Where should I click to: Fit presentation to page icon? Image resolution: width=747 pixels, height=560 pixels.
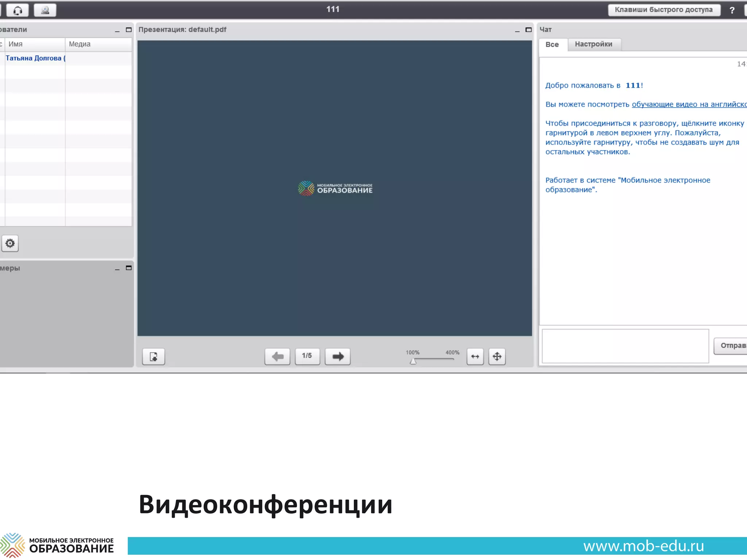coord(497,356)
